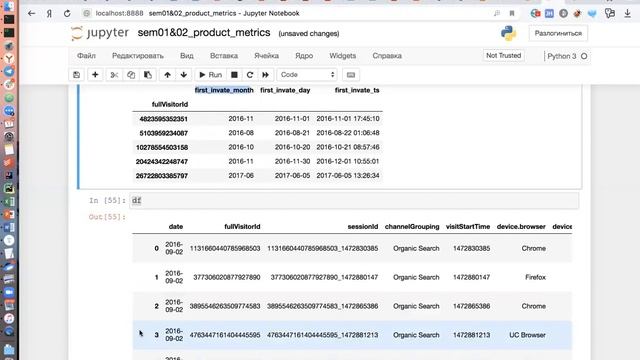Screen dimensions: 640x360
Task: Open the Справка menu
Action: [387, 56]
